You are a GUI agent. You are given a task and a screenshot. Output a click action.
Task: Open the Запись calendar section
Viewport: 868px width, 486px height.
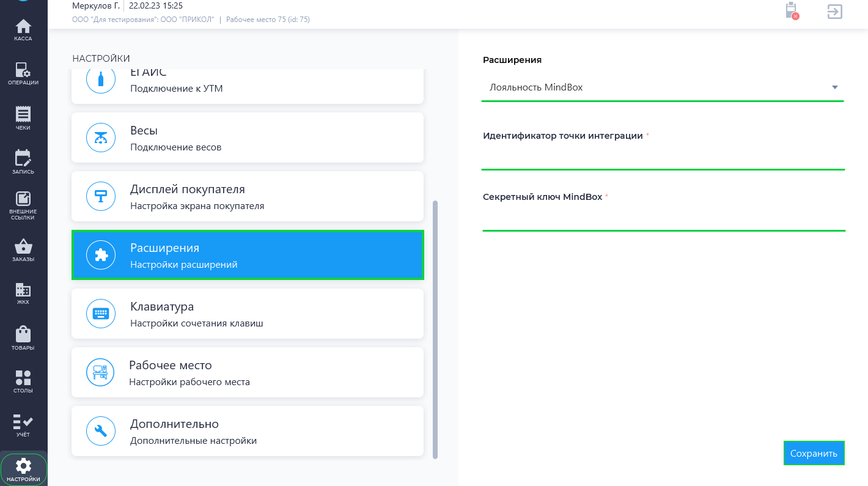tap(23, 163)
